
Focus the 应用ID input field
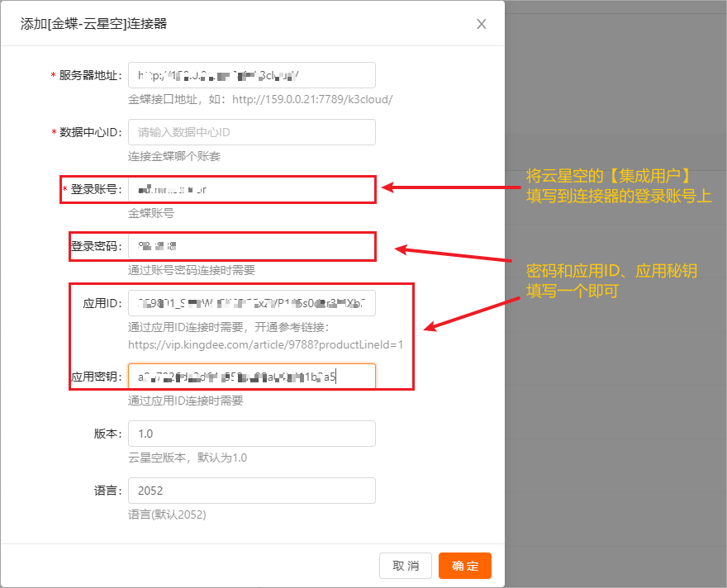click(251, 303)
